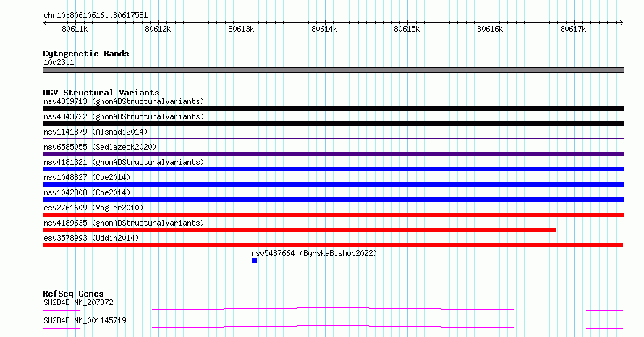Click the chr10:80610616..80617581 coordinate label

tap(96, 15)
